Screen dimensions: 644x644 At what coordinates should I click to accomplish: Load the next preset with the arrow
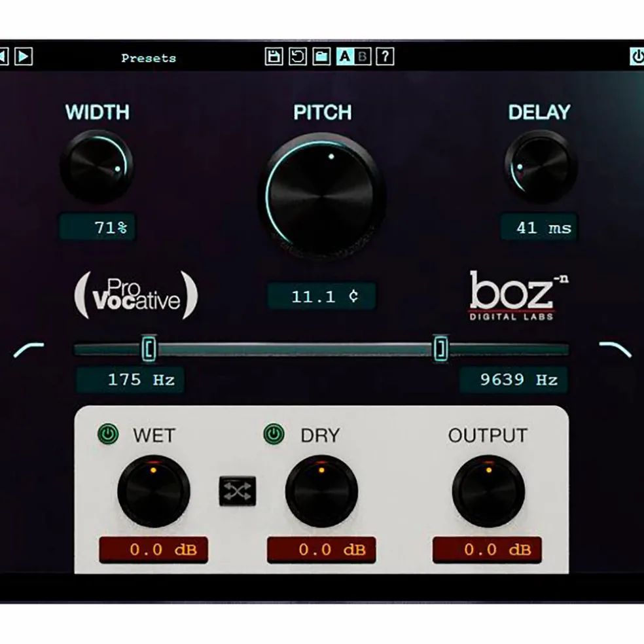(x=24, y=56)
